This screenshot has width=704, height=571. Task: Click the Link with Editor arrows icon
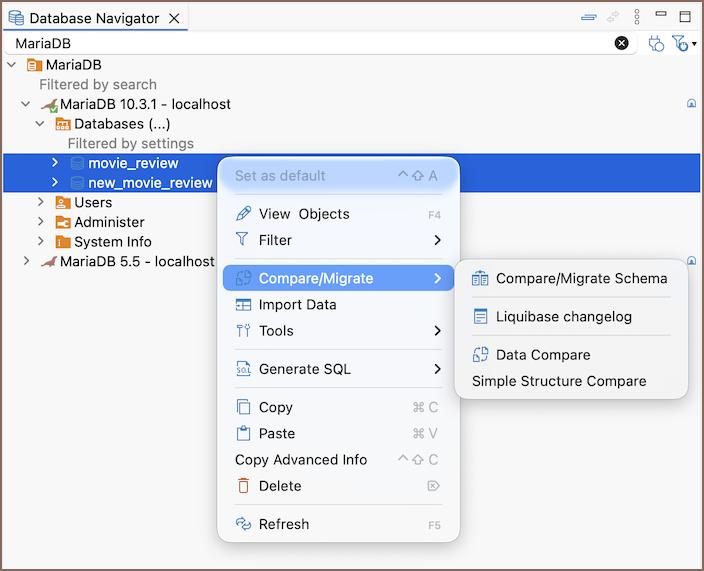pos(613,18)
